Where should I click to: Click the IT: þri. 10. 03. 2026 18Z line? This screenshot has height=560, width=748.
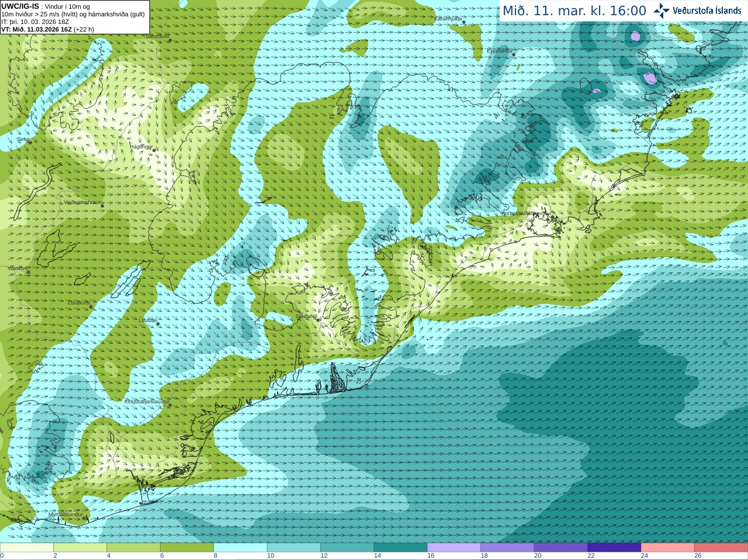(x=35, y=22)
